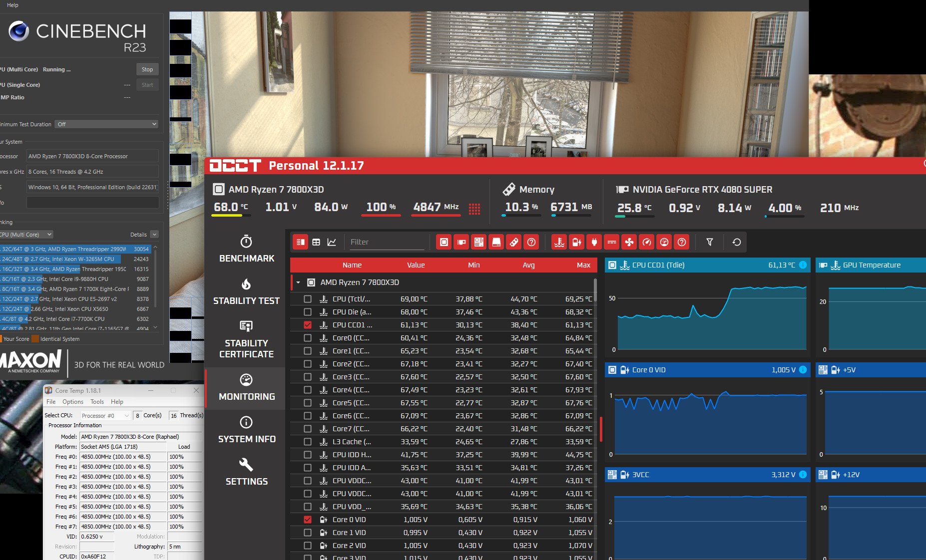The height and width of the screenshot is (560, 926).
Task: Check the Core3 temperature row checkbox
Action: tap(308, 377)
